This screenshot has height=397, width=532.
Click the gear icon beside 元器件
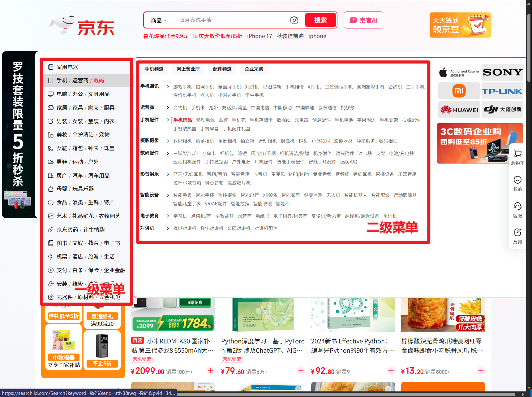51,297
